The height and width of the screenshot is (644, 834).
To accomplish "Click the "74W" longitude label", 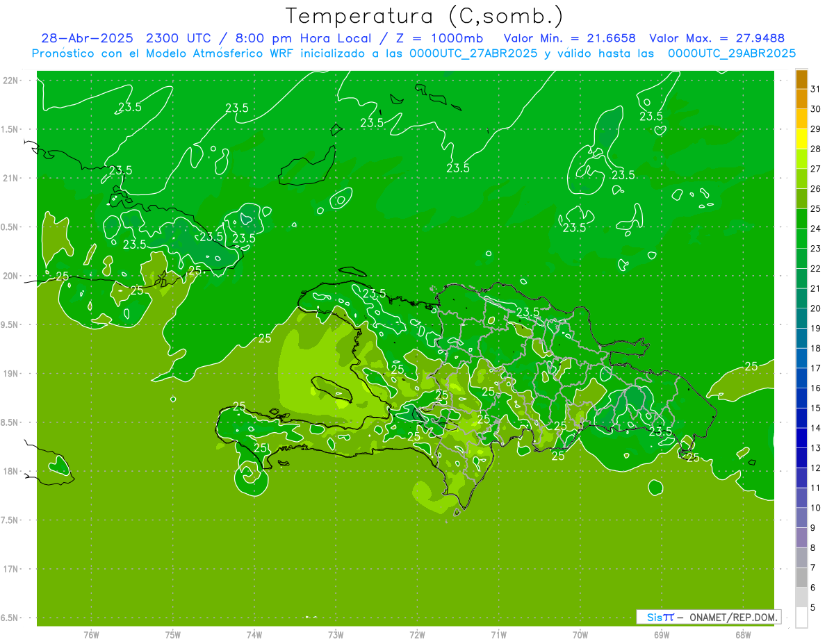I will coord(254,634).
